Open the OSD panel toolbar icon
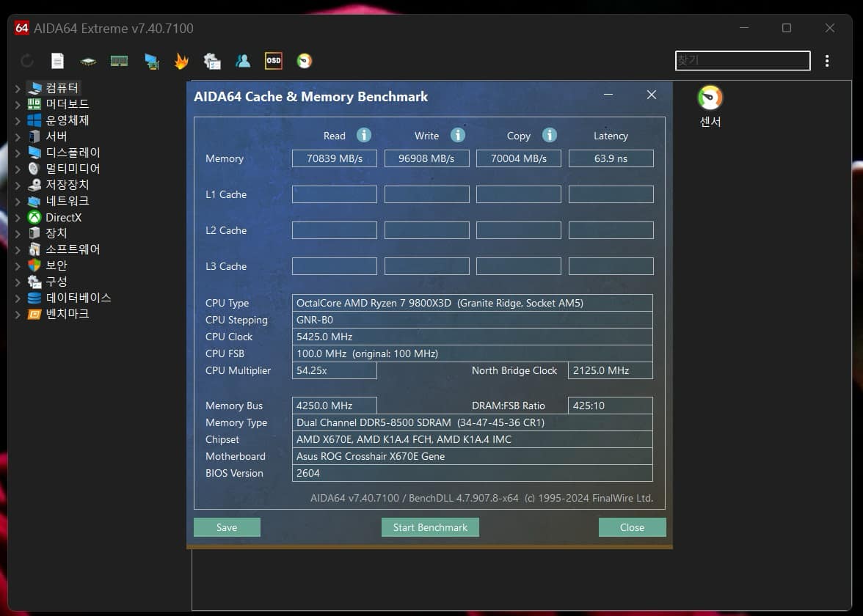863x616 pixels. coord(273,61)
